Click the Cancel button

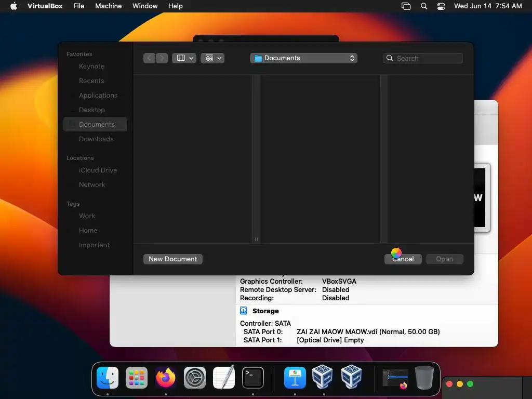403,259
